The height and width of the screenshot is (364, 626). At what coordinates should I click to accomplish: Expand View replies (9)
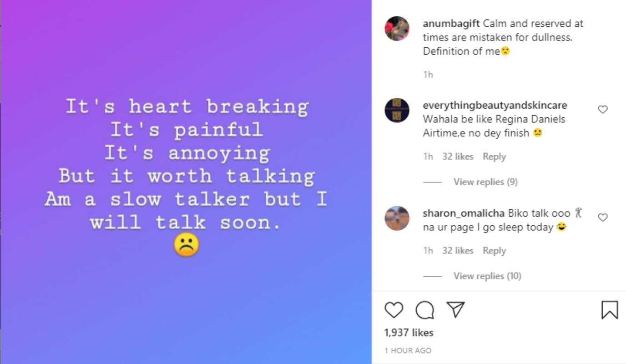(485, 182)
